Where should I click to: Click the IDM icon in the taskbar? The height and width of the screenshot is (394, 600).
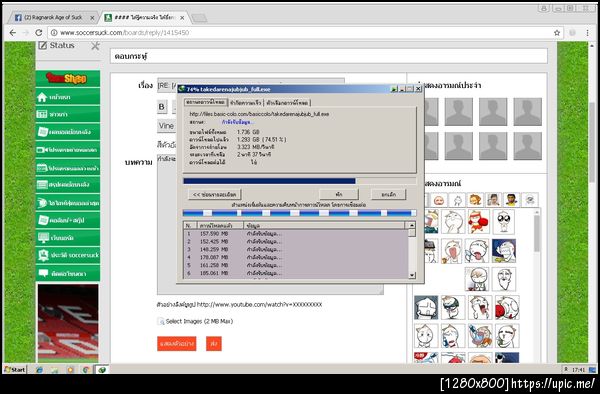pos(101,370)
